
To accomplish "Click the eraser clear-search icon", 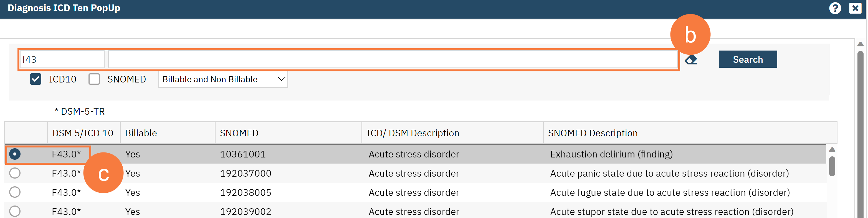I will pyautogui.click(x=691, y=60).
